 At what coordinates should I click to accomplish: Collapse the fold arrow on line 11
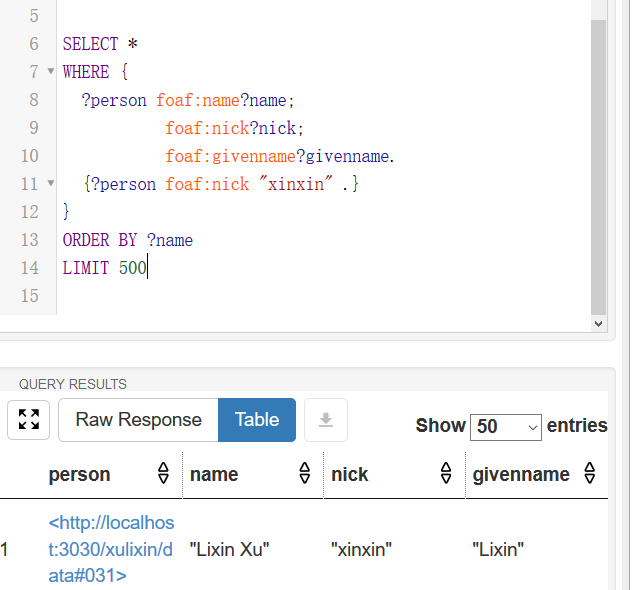tap(51, 184)
